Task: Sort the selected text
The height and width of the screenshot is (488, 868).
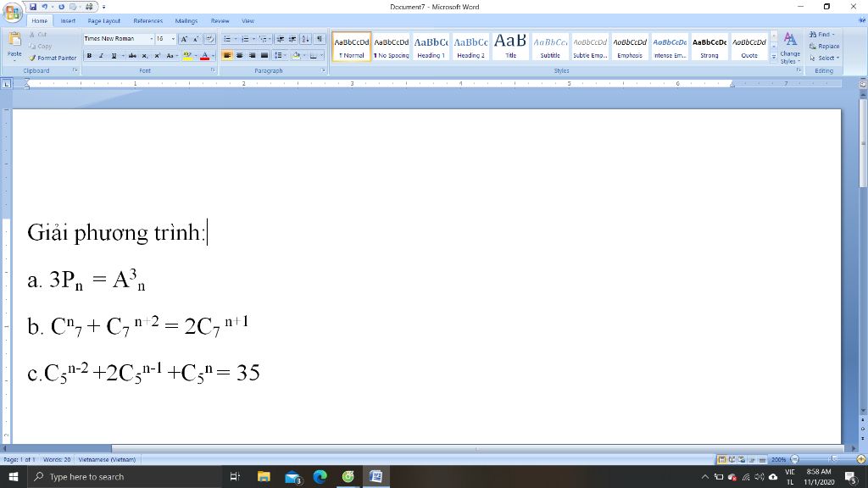Action: (305, 39)
